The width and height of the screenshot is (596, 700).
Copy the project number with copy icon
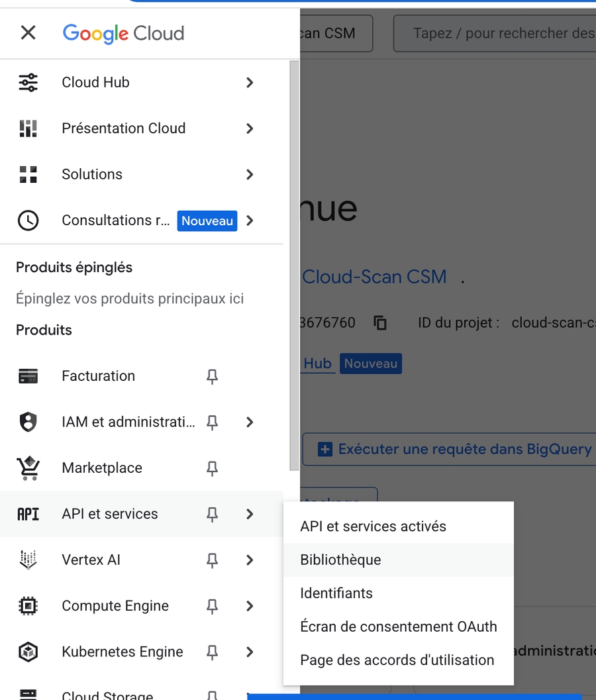click(380, 323)
